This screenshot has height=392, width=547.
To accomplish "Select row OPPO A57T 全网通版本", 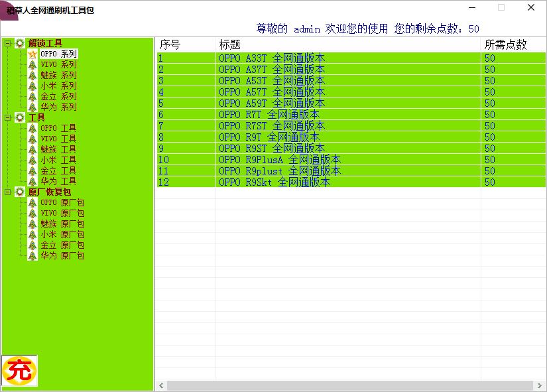I will (351, 92).
